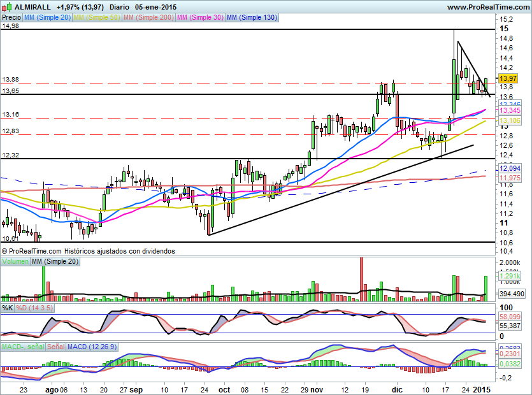Select the Volumen panel label

click(x=15, y=261)
